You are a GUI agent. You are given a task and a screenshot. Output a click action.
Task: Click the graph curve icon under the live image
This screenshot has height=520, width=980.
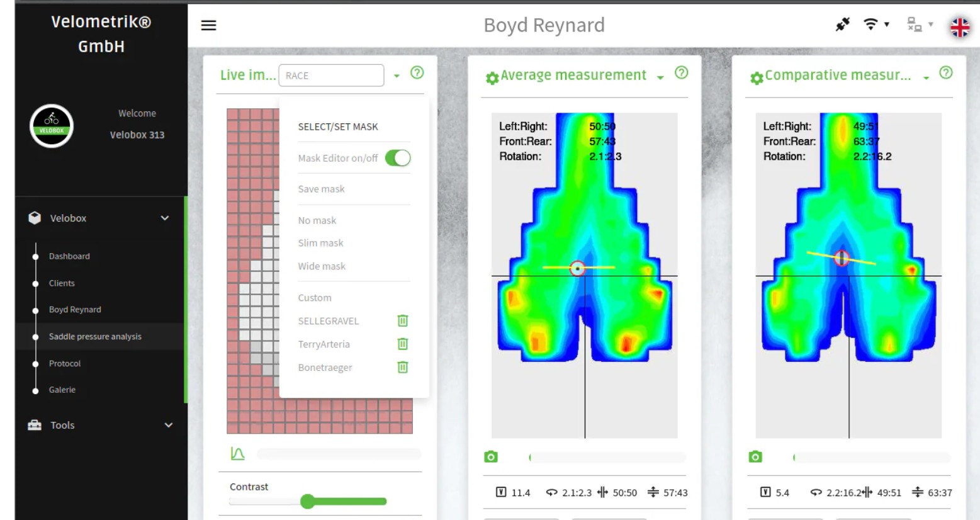pos(237,453)
